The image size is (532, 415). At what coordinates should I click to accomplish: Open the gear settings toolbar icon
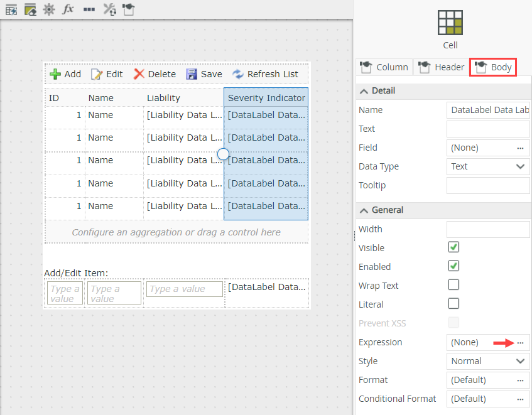point(49,9)
